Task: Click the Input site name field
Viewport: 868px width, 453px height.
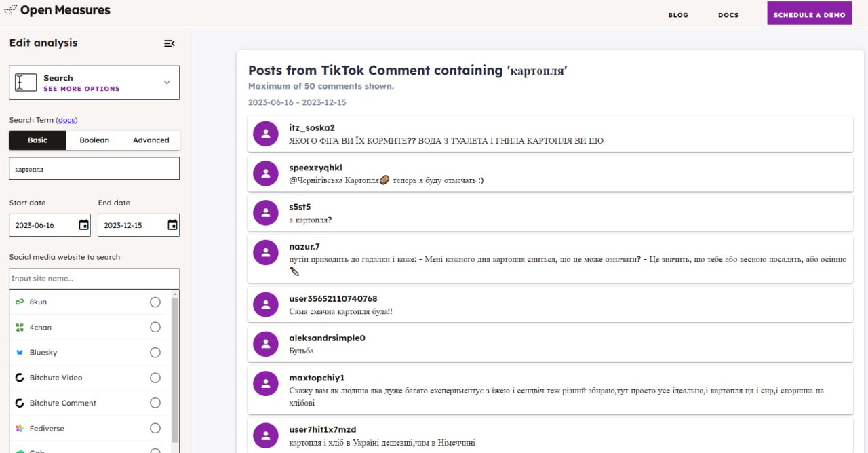Action: (94, 279)
